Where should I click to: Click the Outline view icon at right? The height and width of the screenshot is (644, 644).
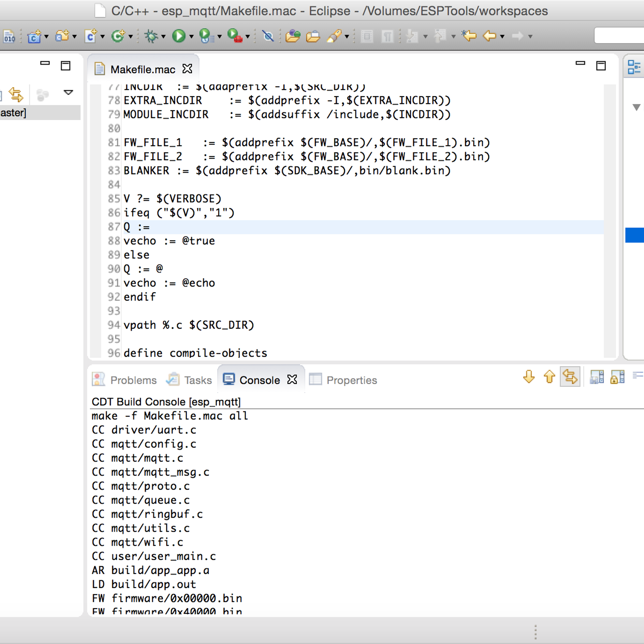pyautogui.click(x=634, y=67)
